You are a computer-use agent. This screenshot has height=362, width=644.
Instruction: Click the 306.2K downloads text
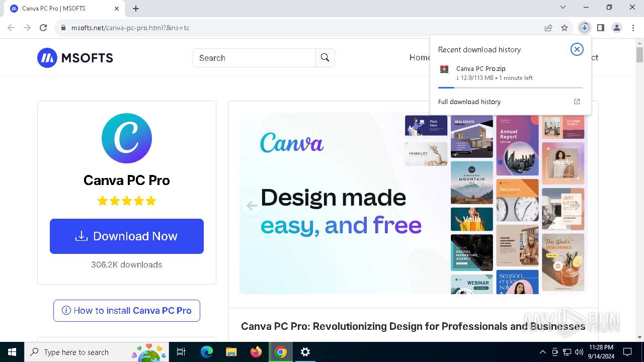(127, 264)
